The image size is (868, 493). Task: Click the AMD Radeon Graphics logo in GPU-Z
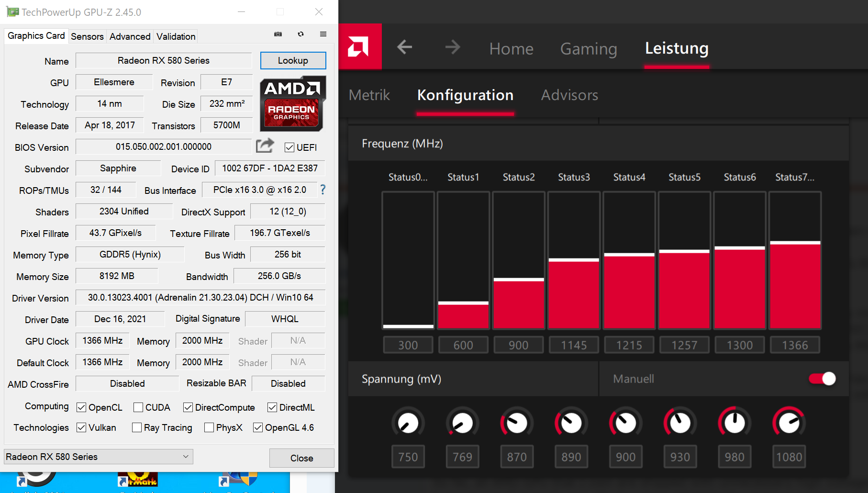pos(293,103)
